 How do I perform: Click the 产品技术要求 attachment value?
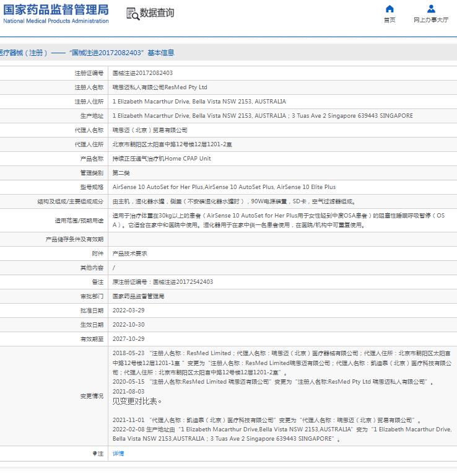tap(130, 253)
